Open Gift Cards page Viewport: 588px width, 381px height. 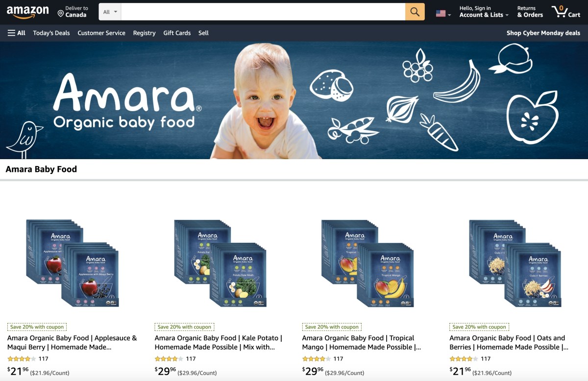pyautogui.click(x=177, y=33)
